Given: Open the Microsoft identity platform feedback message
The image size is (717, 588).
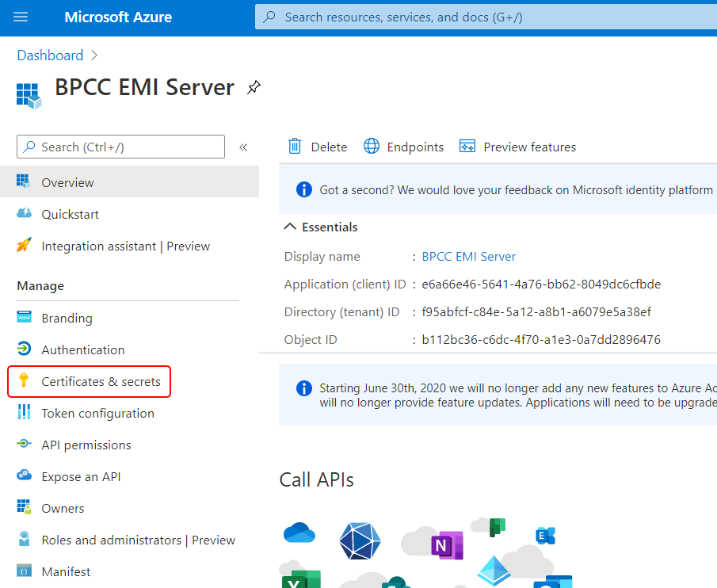Looking at the screenshot, I should 516,189.
